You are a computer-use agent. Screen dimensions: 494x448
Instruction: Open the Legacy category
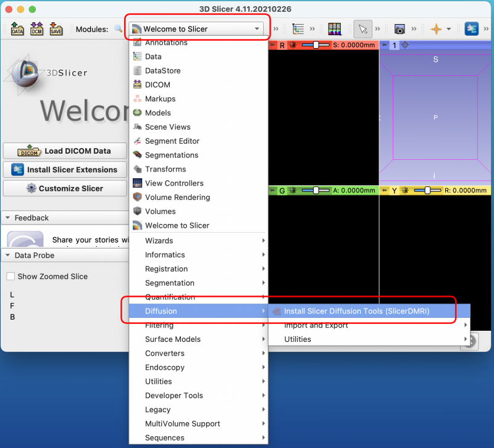click(x=198, y=410)
